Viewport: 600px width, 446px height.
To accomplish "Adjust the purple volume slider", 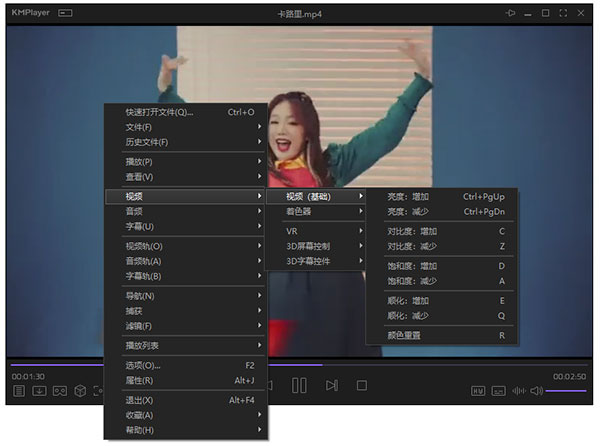I will click(x=566, y=391).
